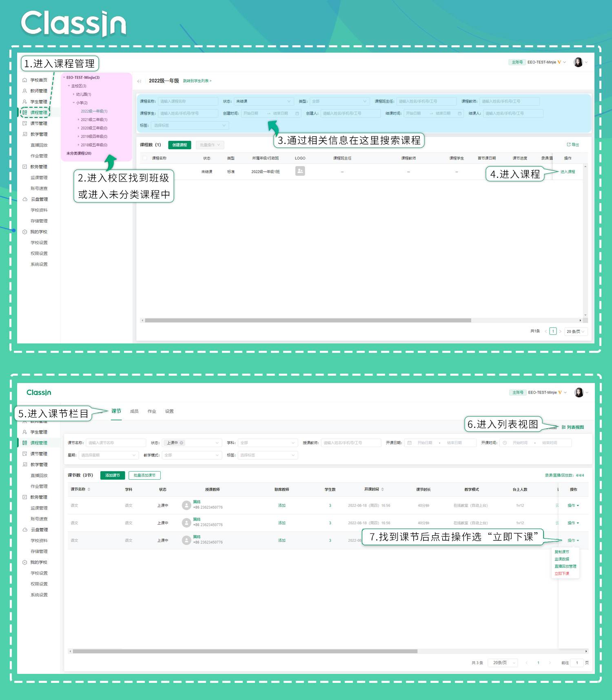612x700 pixels.
Task: Click the 跳转到学生列表 link
Action: click(197, 81)
